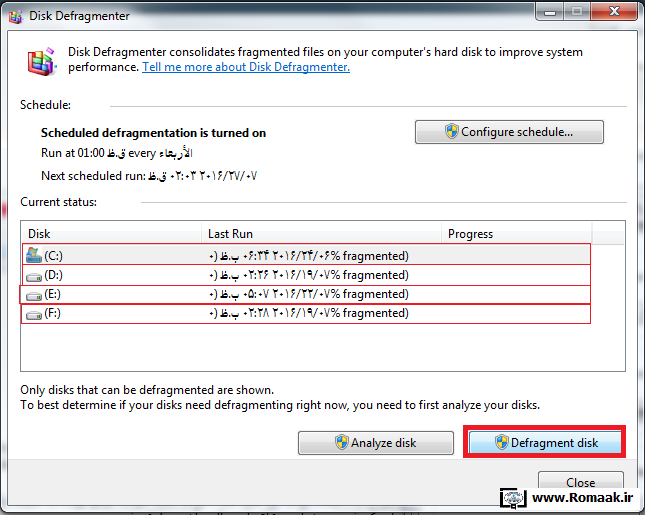The image size is (645, 515).
Task: Select the (E:) disk label
Action: coord(52,294)
